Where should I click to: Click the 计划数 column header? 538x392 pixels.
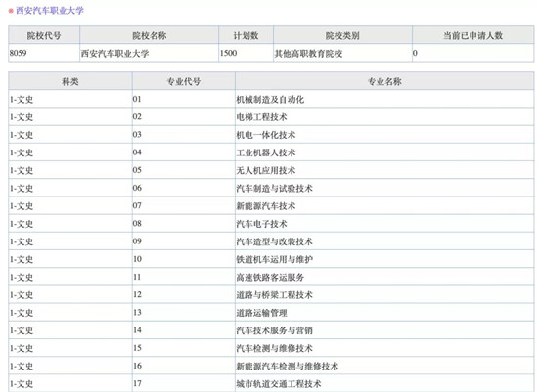(x=246, y=35)
